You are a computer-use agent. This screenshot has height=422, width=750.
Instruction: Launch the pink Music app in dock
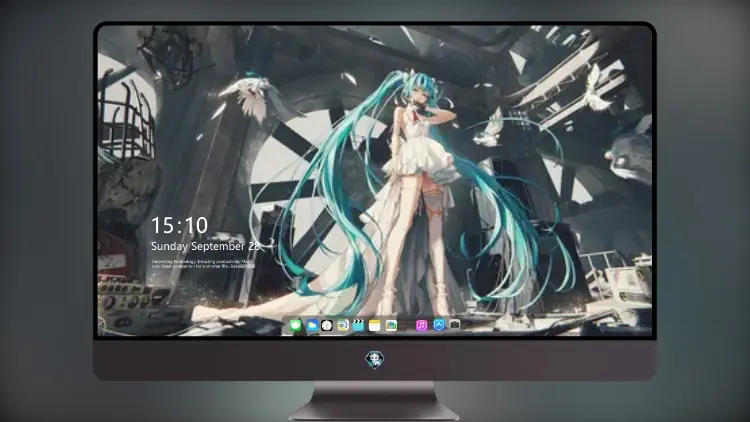click(x=421, y=325)
